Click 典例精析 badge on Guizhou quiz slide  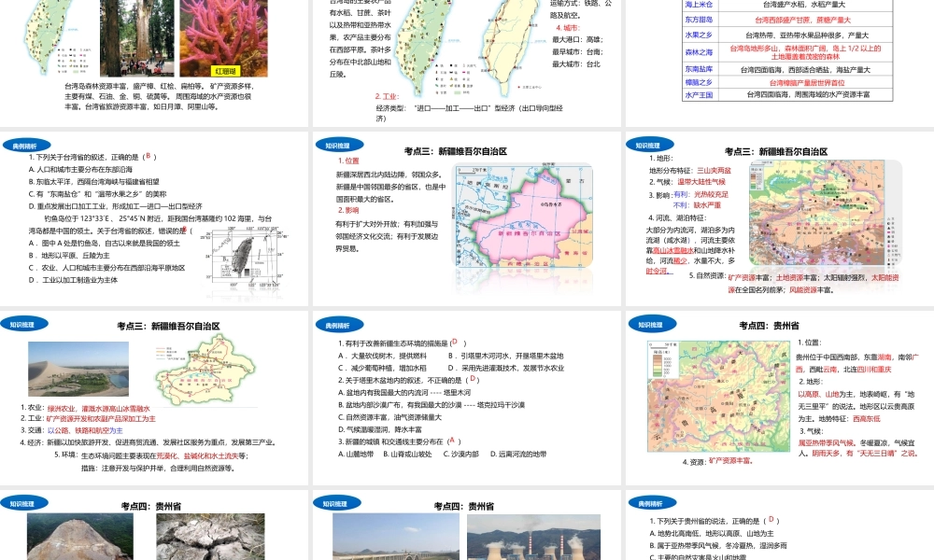tap(652, 504)
